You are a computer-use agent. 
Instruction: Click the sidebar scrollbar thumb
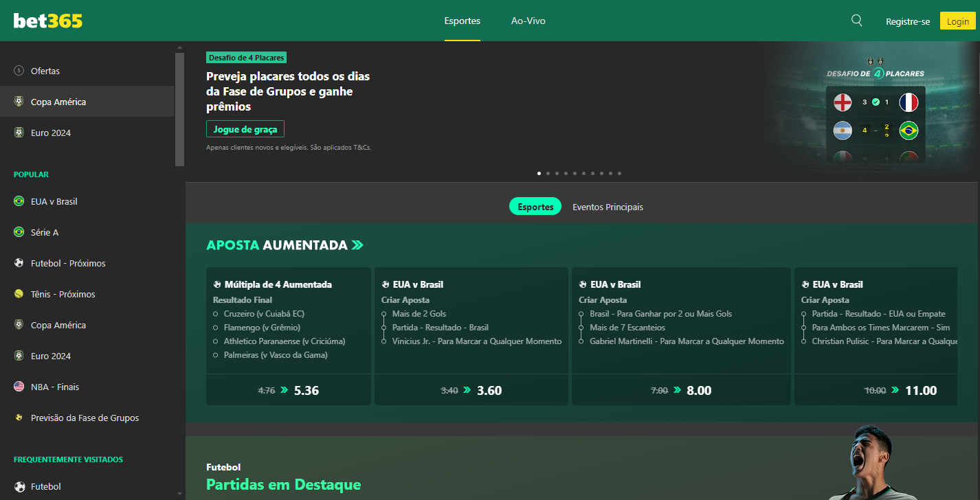point(180,109)
